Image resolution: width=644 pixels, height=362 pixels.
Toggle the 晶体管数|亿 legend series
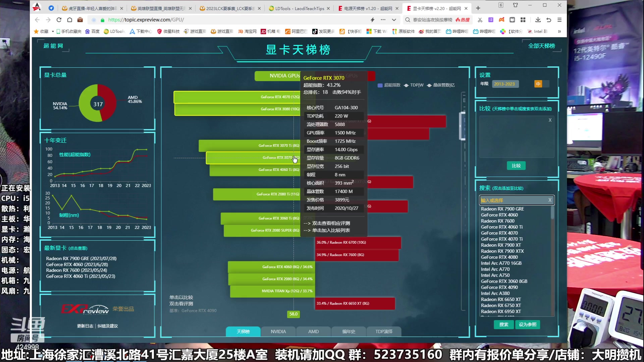[441, 85]
